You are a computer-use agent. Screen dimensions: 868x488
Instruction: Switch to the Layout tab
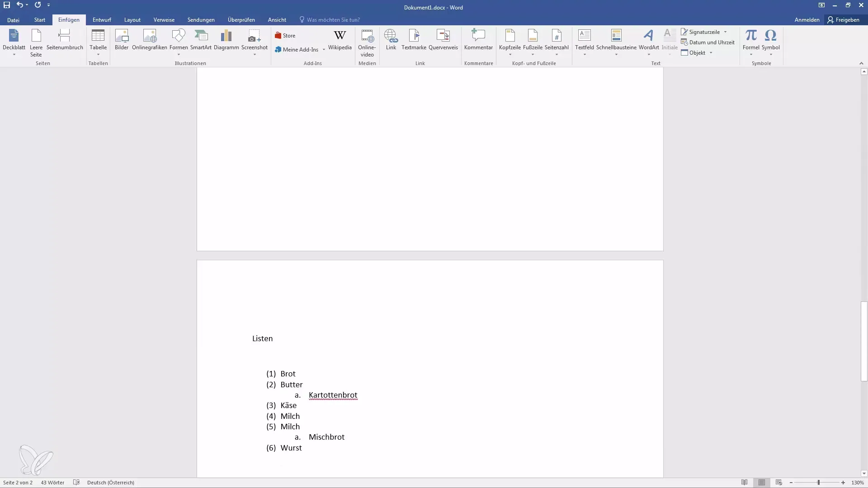coord(132,20)
